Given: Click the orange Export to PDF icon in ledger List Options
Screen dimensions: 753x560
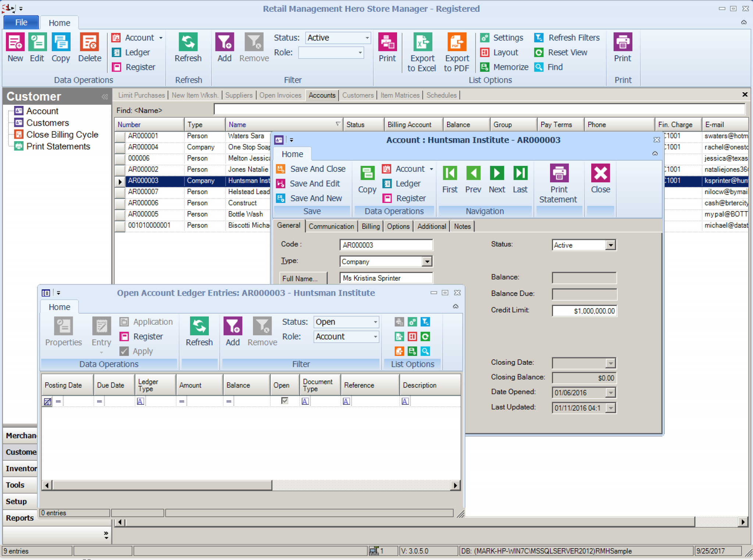Looking at the screenshot, I should coord(399,351).
